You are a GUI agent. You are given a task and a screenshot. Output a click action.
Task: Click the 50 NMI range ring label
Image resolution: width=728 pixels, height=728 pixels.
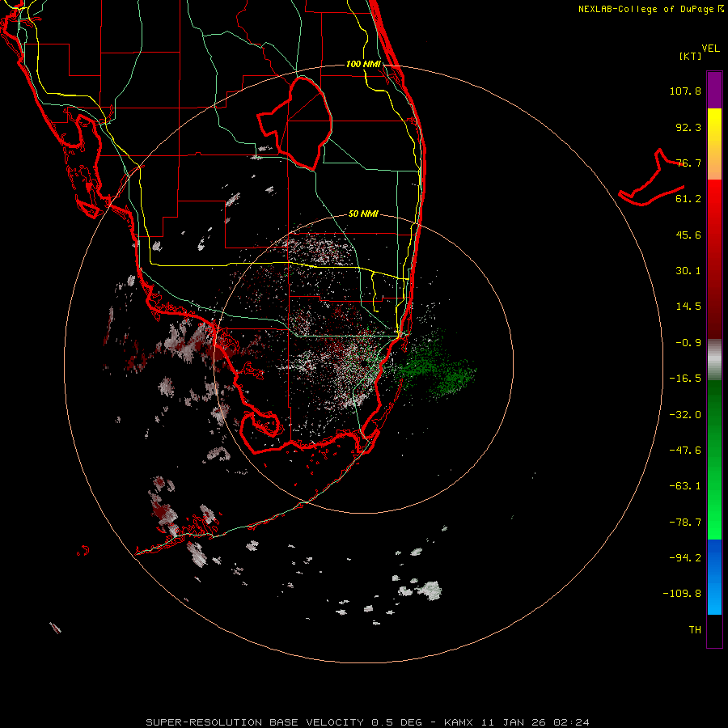point(363,214)
